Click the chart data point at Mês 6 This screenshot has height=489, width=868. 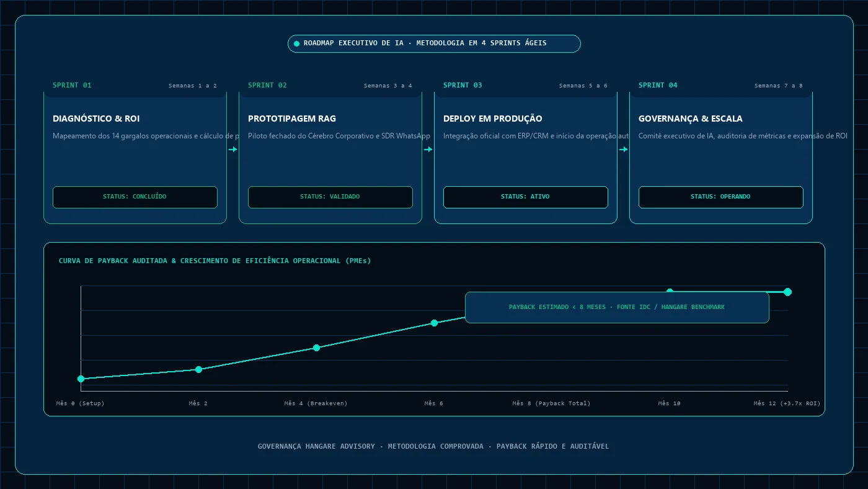click(434, 323)
